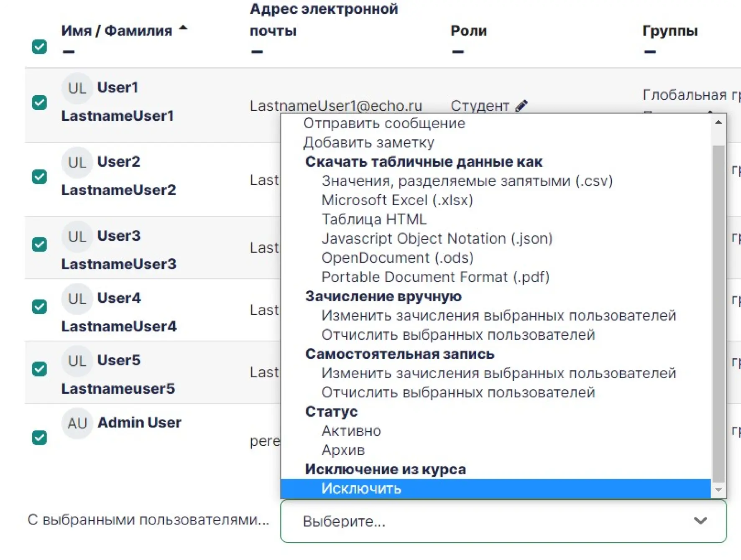Viewport: 741px width, 560px height.
Task: Select Microsoft Excel (.xlsx) export
Action: [x=496, y=200]
